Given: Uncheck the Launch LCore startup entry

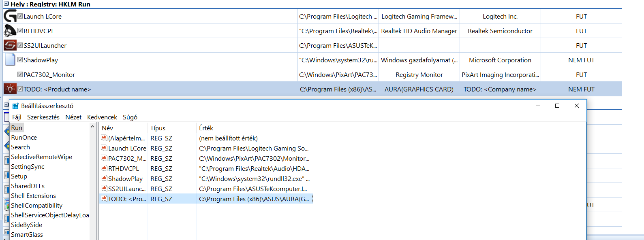Looking at the screenshot, I should (20, 16).
